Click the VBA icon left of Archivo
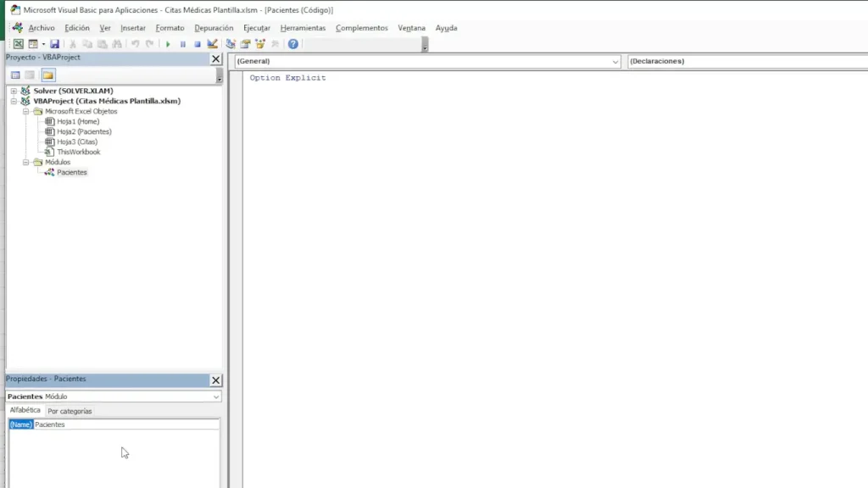Image resolution: width=868 pixels, height=488 pixels. [18, 28]
